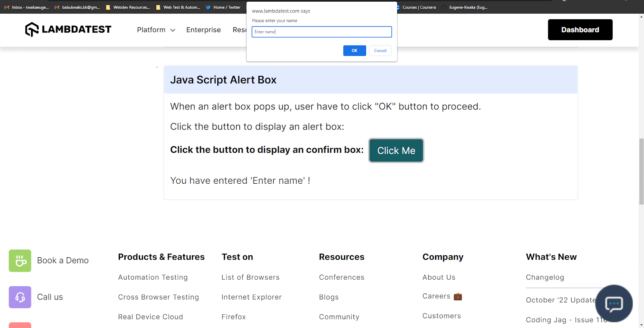Image resolution: width=644 pixels, height=328 pixels.
Task: Click into the name prompt text field
Action: (322, 32)
